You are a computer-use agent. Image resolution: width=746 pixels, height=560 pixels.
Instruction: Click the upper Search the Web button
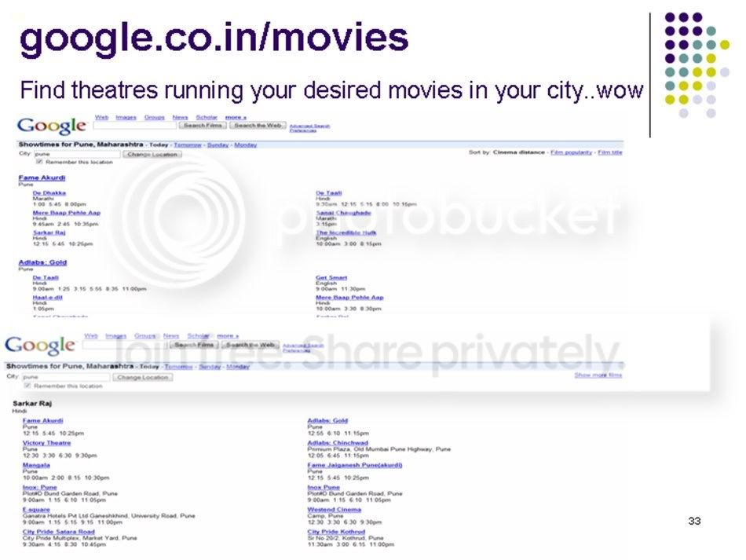[x=258, y=126]
